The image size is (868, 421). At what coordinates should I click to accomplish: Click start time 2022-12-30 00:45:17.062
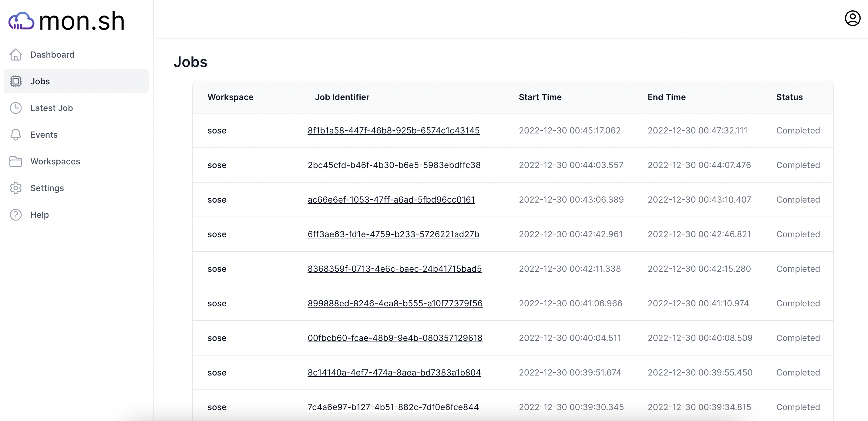coord(570,130)
